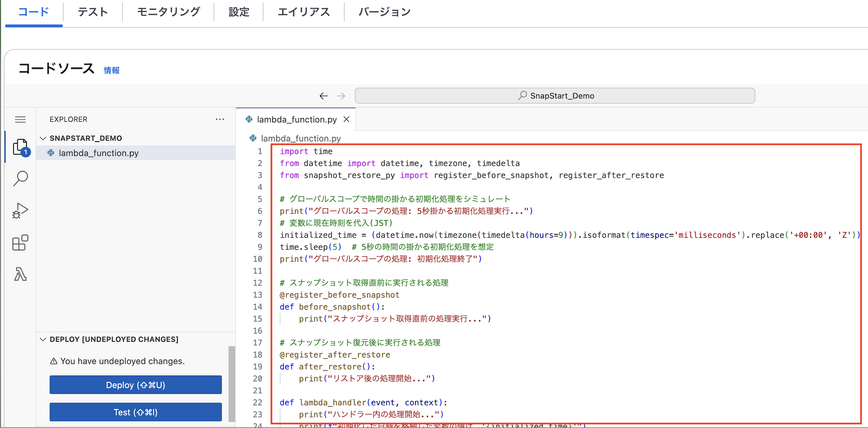This screenshot has height=428, width=868.
Task: Close the lambda_function.py editor tab
Action: click(347, 119)
